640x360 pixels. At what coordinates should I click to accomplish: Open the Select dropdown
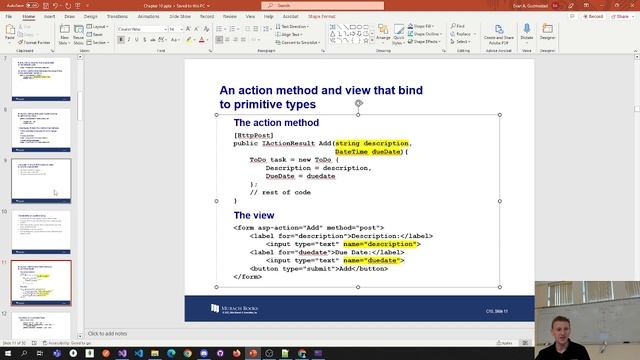pos(460,42)
